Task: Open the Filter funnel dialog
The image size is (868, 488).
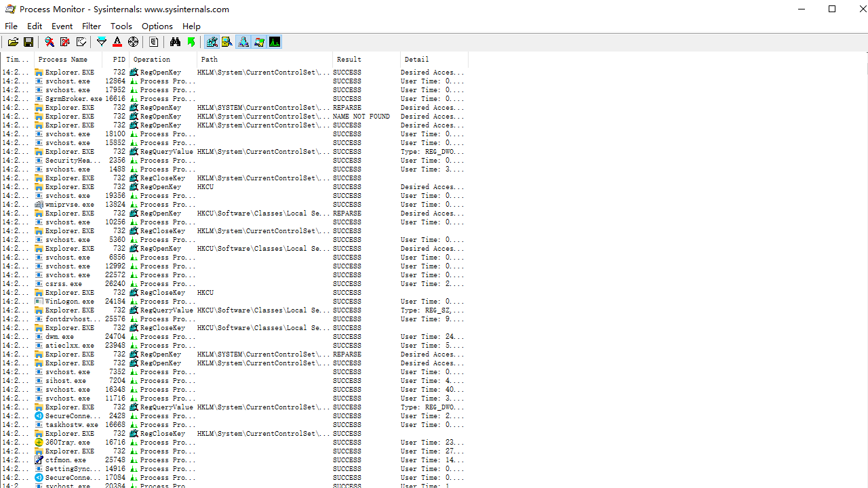Action: [x=102, y=42]
